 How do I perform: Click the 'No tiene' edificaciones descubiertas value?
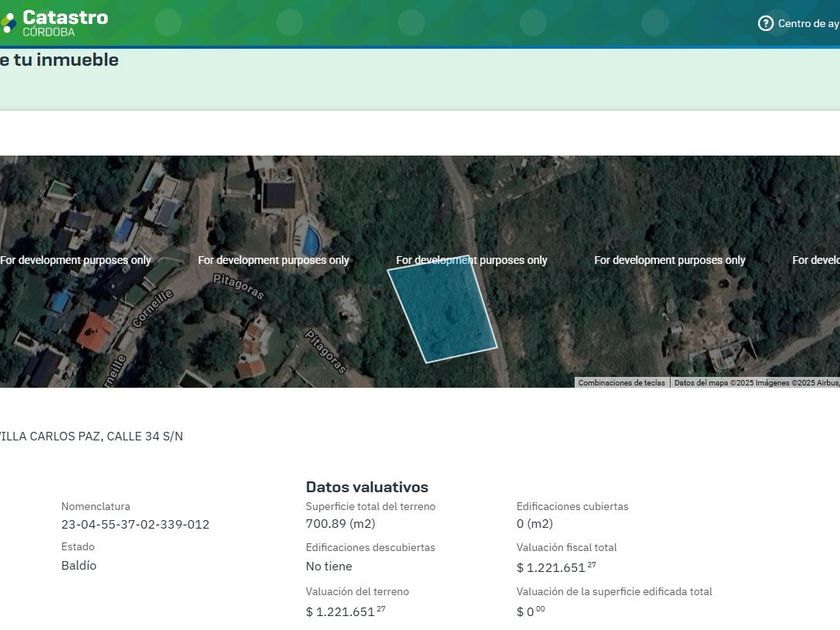[x=329, y=566]
